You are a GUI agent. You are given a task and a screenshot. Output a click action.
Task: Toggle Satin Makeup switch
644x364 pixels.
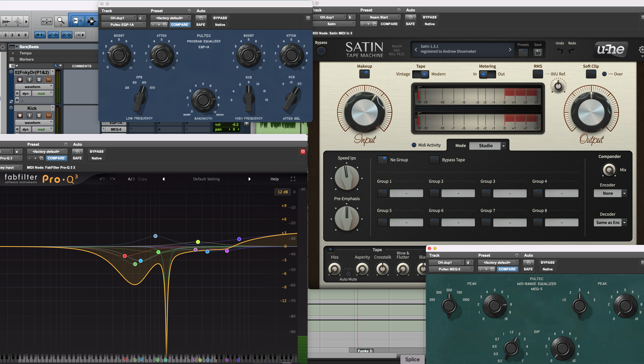coord(364,74)
